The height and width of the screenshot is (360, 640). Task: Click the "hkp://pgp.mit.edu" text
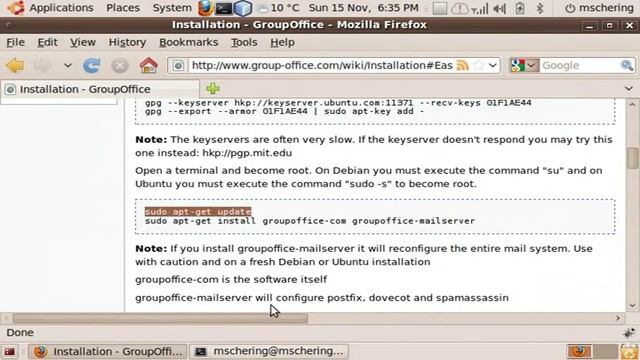click(247, 153)
